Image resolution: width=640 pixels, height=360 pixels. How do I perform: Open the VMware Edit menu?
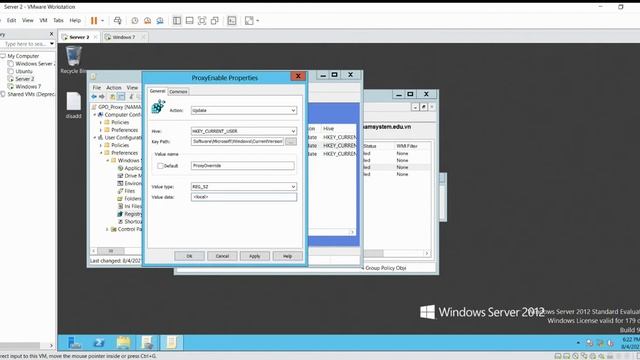pos(11,20)
